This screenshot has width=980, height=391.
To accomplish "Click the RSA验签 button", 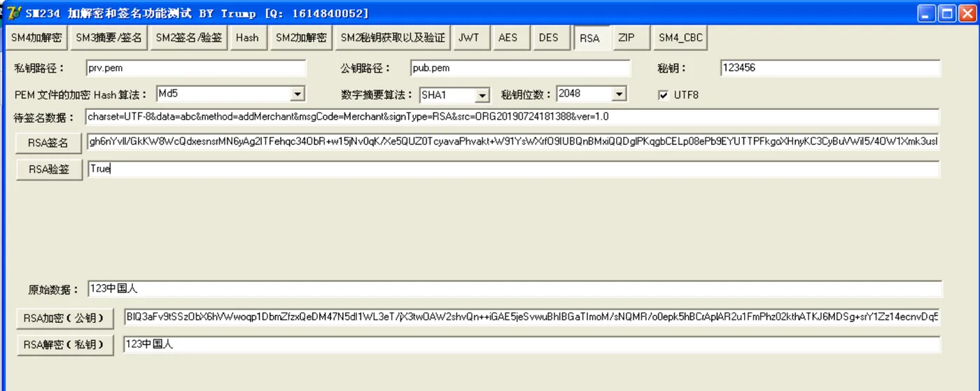I will tap(48, 169).
